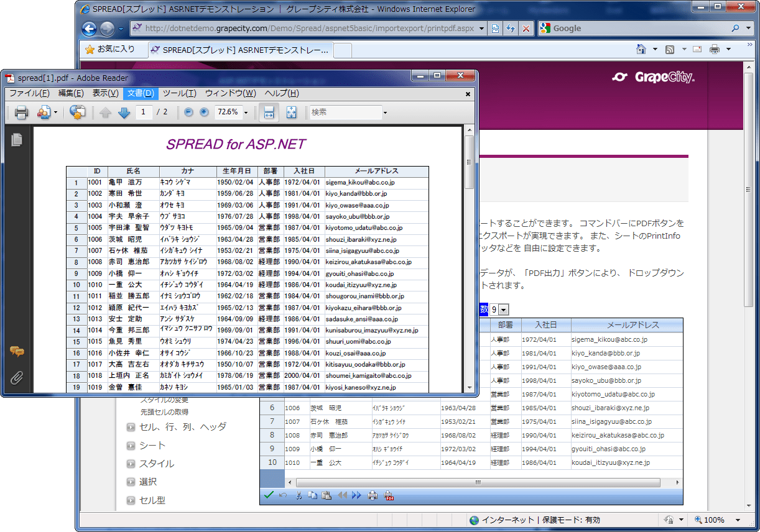The width and height of the screenshot is (760, 532).
Task: Open the Print dialog from Adobe Reader toolbar
Action: [21, 112]
